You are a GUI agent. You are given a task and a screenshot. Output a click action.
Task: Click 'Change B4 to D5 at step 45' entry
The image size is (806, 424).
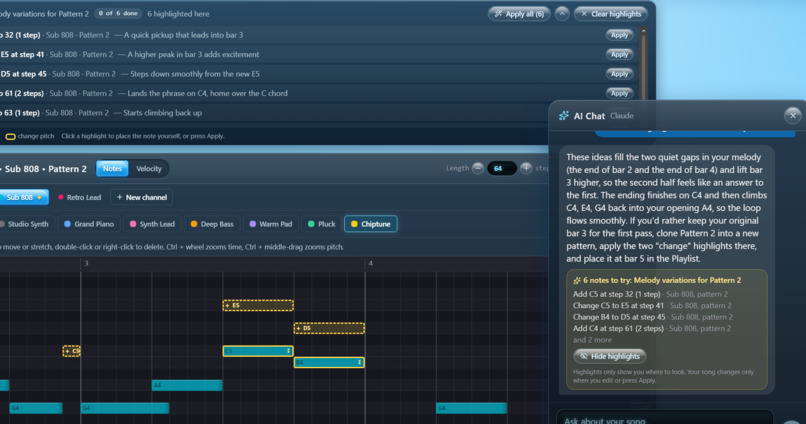pos(653,317)
